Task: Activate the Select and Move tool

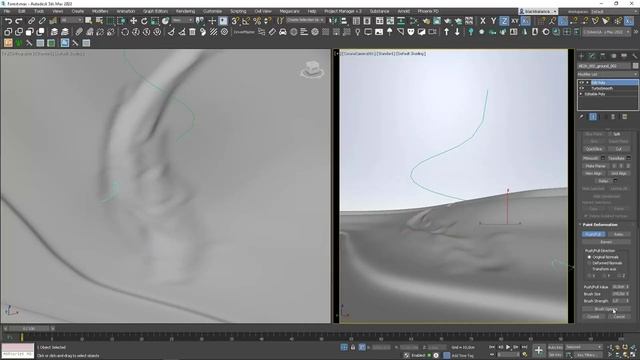Action: [133, 21]
